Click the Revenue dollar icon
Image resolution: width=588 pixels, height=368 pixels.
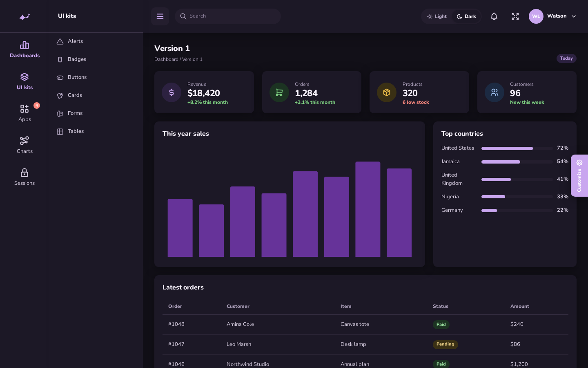pyautogui.click(x=171, y=92)
